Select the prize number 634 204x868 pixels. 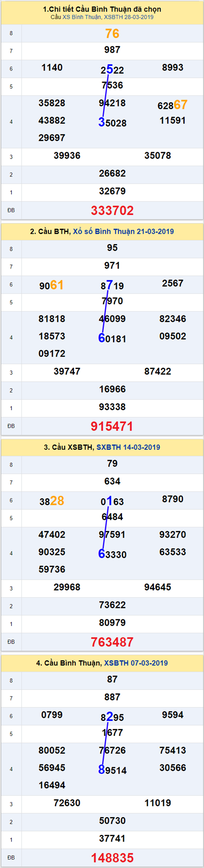tap(112, 482)
